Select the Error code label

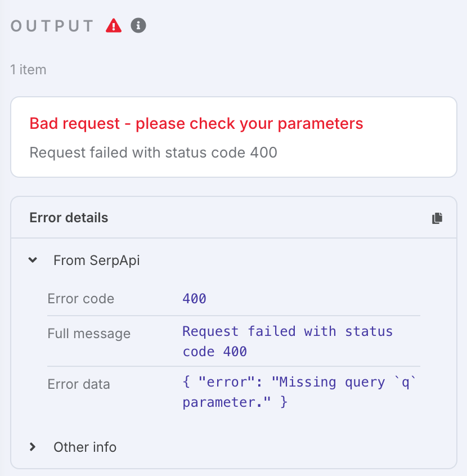tap(81, 299)
